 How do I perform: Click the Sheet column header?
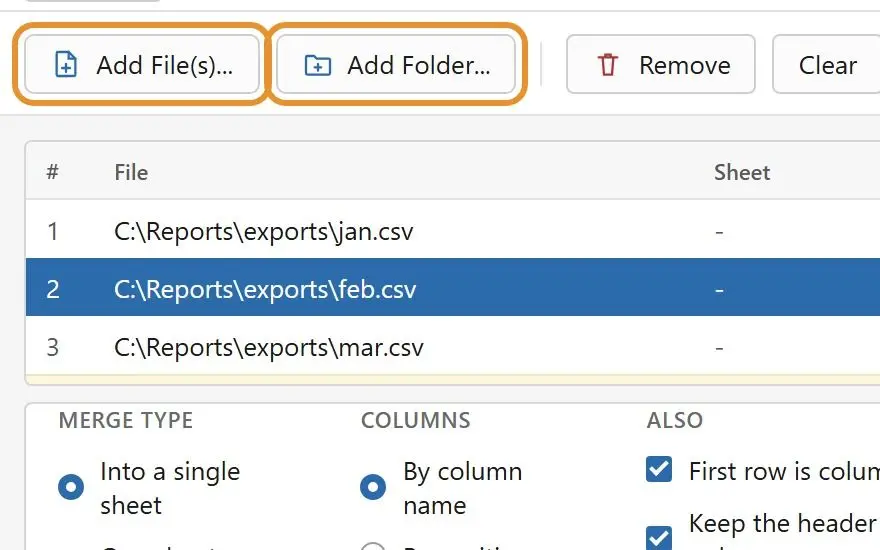click(742, 172)
